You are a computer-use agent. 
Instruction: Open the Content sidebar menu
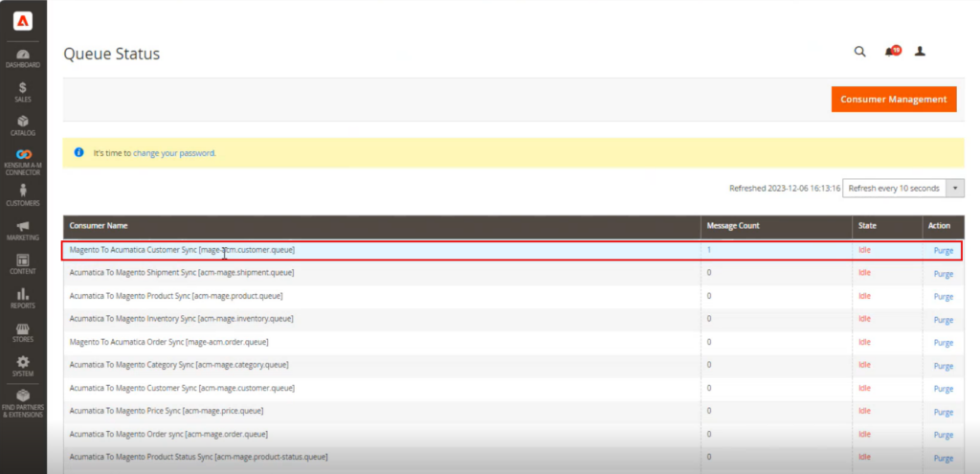pos(23,264)
